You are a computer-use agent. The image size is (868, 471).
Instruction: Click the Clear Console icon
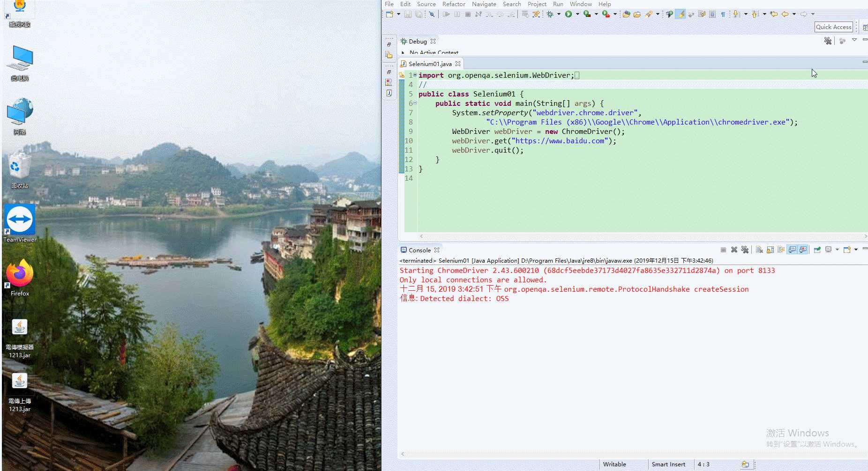(x=759, y=250)
